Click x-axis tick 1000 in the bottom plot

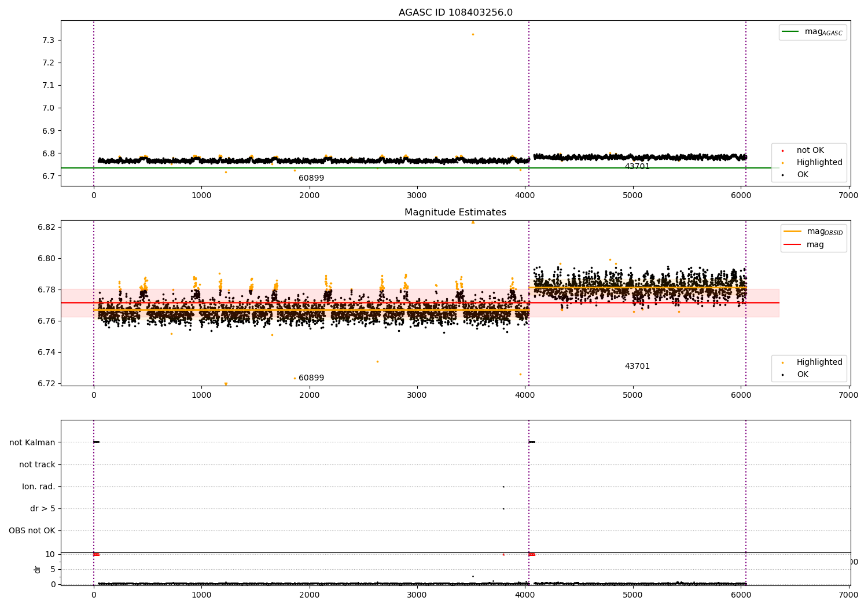point(201,595)
